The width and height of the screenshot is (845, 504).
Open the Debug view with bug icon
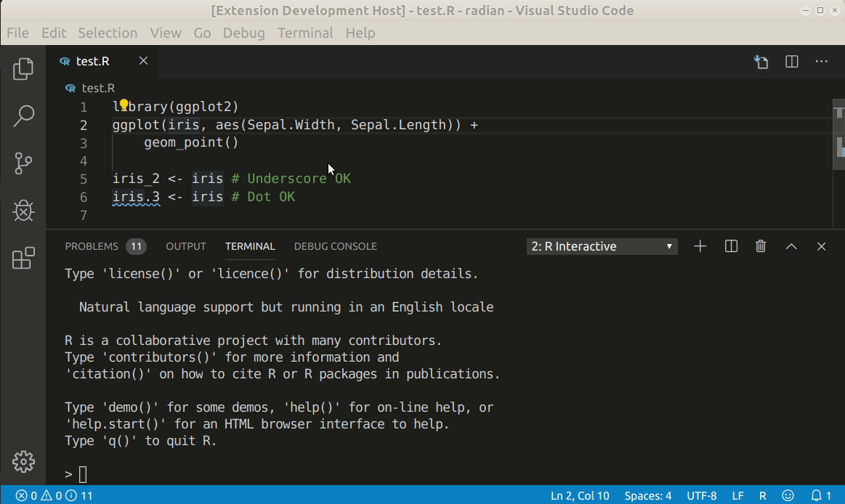tap(23, 211)
